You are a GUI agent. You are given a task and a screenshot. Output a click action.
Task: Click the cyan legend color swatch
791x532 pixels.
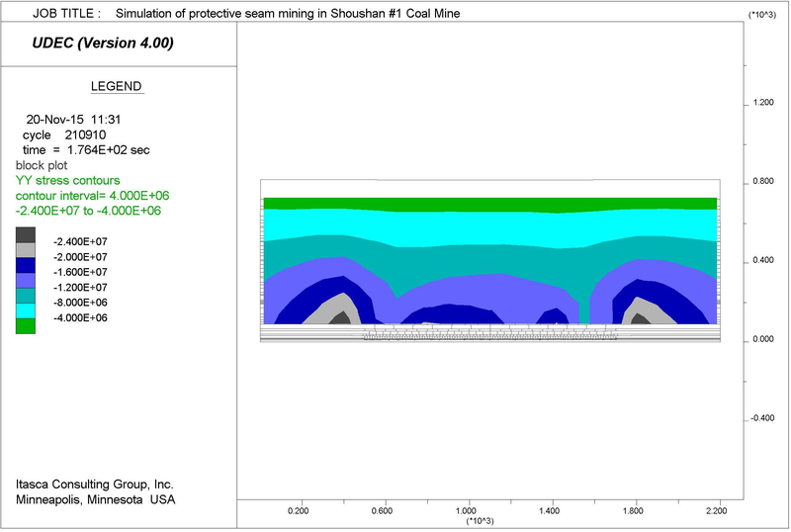[x=26, y=310]
